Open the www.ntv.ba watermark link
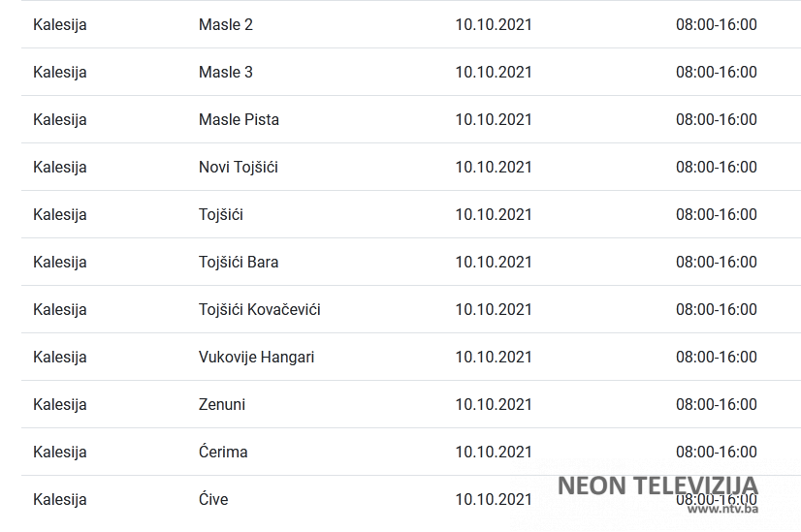 [x=722, y=509]
